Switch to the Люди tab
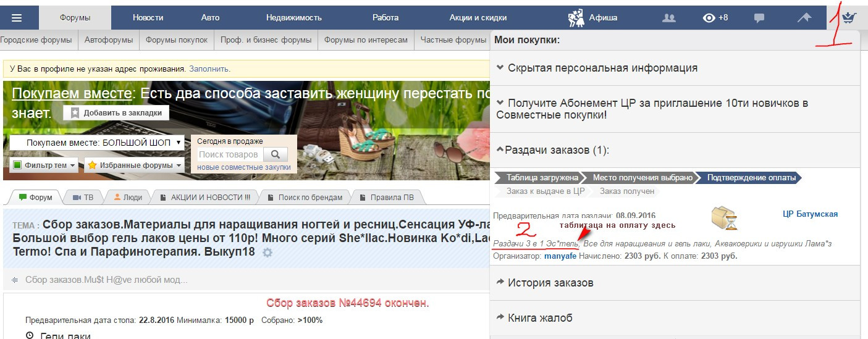This screenshot has height=339, width=868. (x=128, y=198)
